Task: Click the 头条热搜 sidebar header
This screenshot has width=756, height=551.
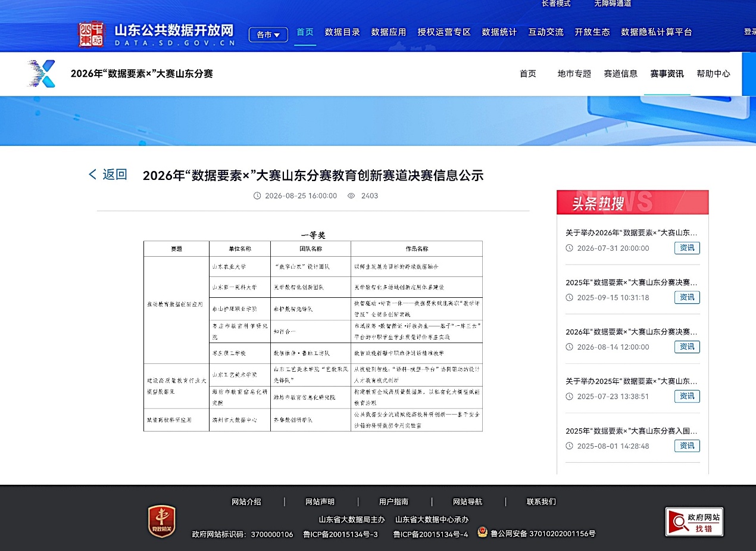Action: 633,203
